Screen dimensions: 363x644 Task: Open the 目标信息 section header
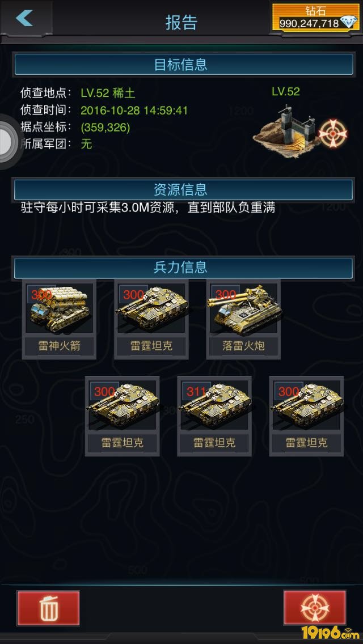point(183,65)
